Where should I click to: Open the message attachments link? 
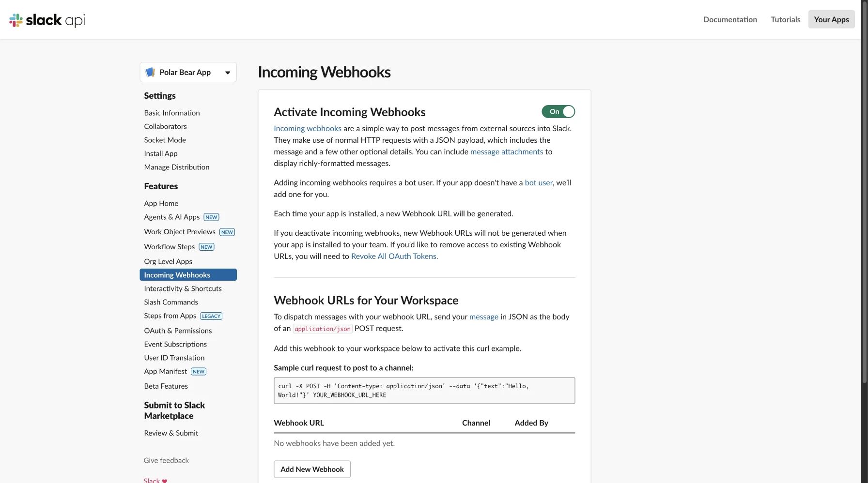point(507,152)
